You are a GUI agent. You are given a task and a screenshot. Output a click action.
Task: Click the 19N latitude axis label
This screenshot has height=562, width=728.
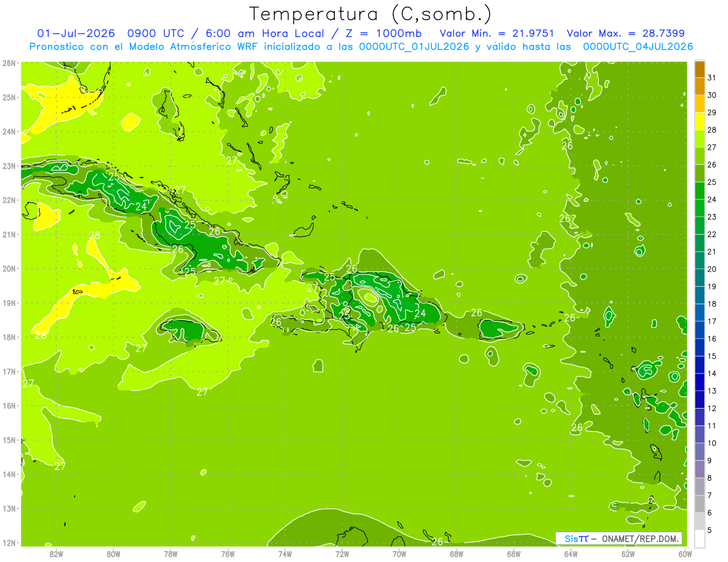pos(9,303)
